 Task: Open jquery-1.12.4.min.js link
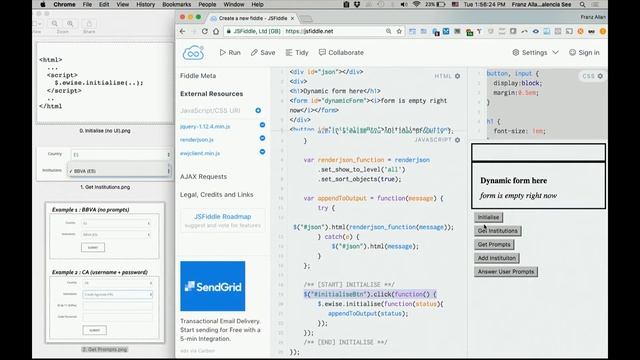click(205, 127)
